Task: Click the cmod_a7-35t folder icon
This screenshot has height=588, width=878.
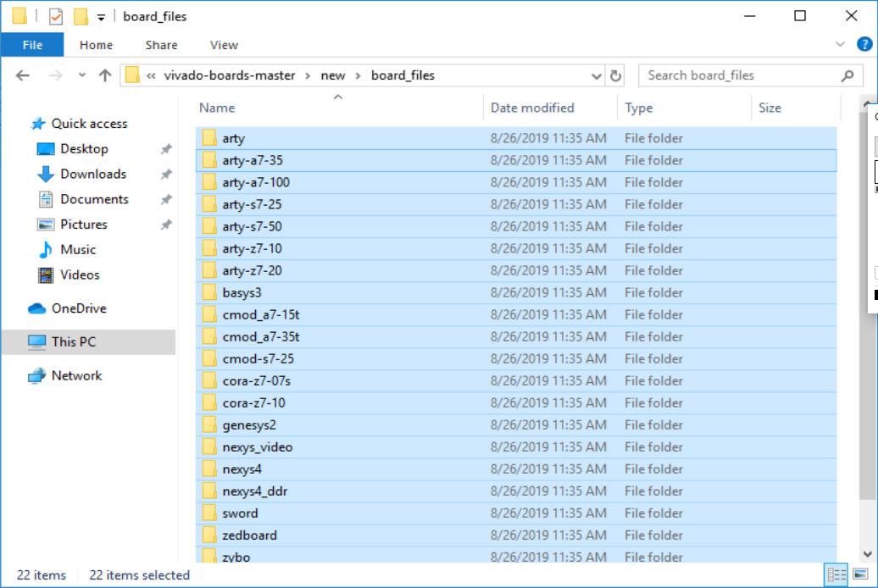Action: pyautogui.click(x=209, y=337)
